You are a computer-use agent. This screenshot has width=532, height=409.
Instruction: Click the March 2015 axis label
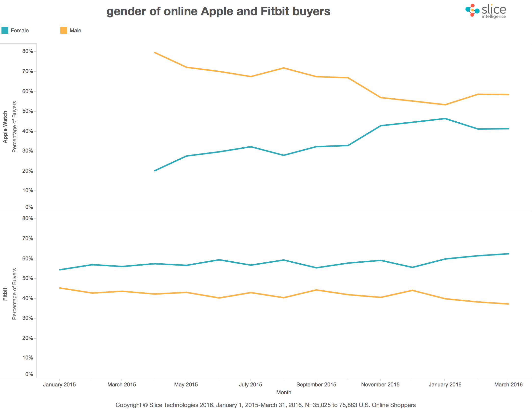pyautogui.click(x=122, y=384)
